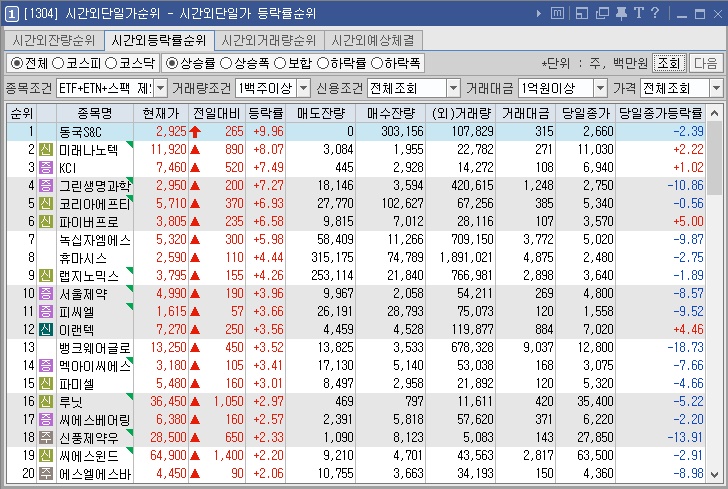Select the 코스피 radio button
728x489 pixels.
coord(58,63)
